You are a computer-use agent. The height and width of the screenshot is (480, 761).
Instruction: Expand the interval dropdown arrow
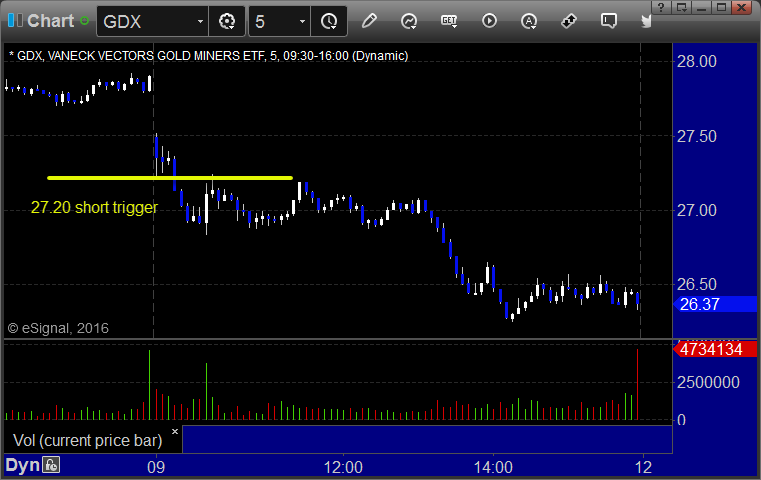point(302,21)
